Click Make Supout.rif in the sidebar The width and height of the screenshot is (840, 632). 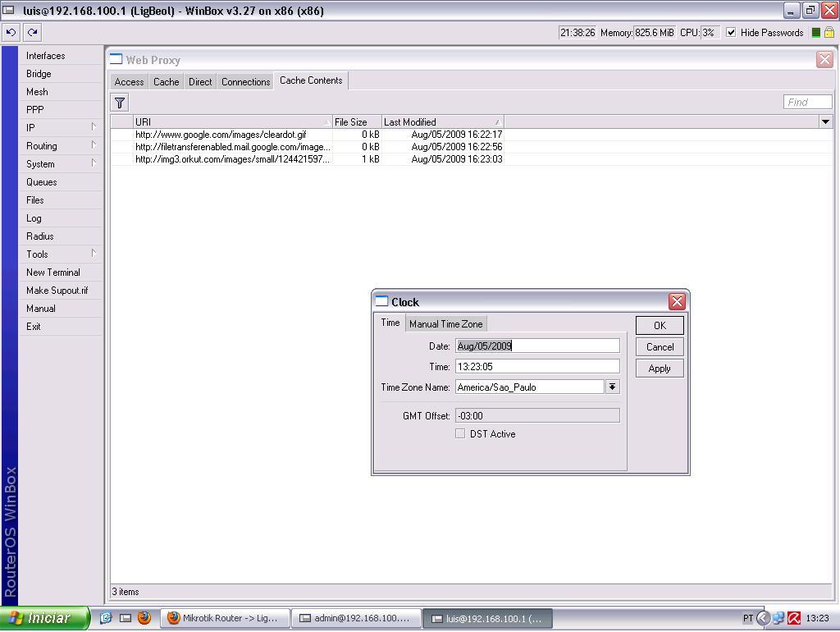(60, 291)
